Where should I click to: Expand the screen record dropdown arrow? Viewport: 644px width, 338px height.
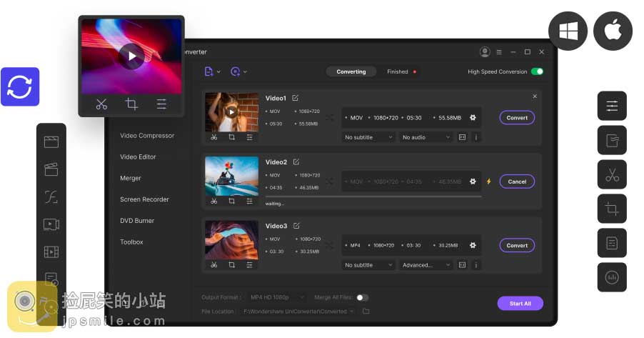click(245, 72)
